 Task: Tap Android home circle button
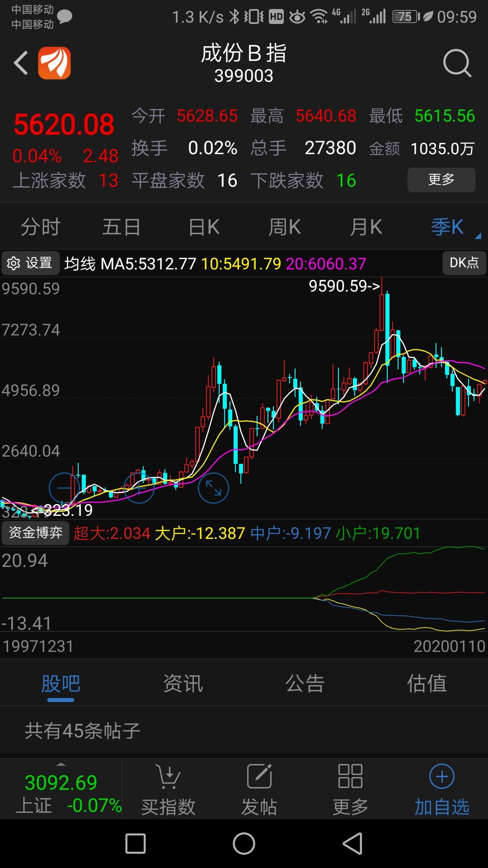pos(244,844)
